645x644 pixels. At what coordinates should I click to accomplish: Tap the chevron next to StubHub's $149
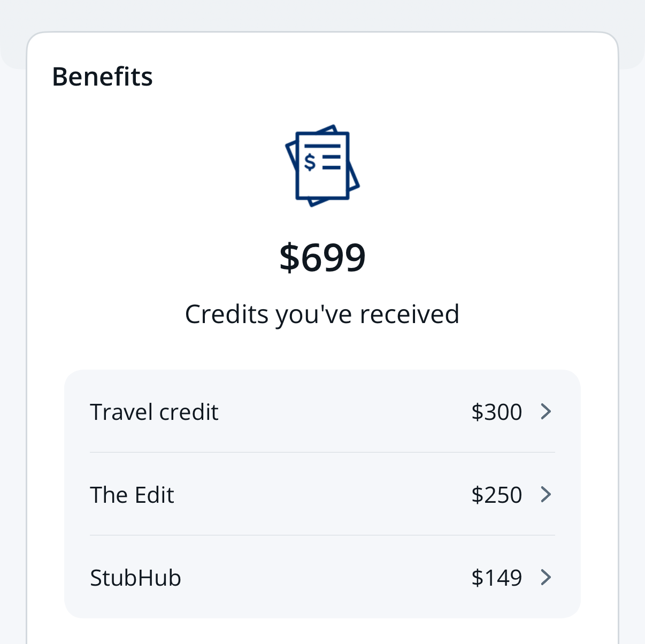pos(546,578)
